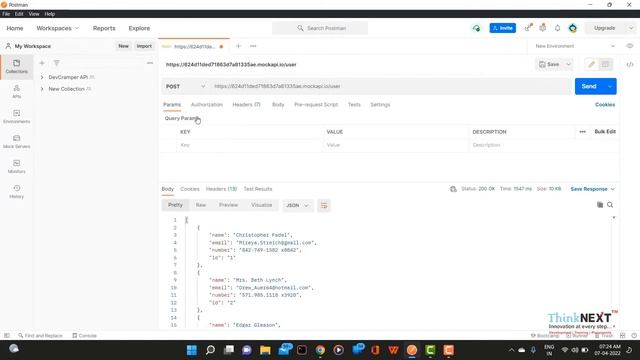Open the collections sidebar three-dot options
The width and height of the screenshot is (640, 360).
150,63
